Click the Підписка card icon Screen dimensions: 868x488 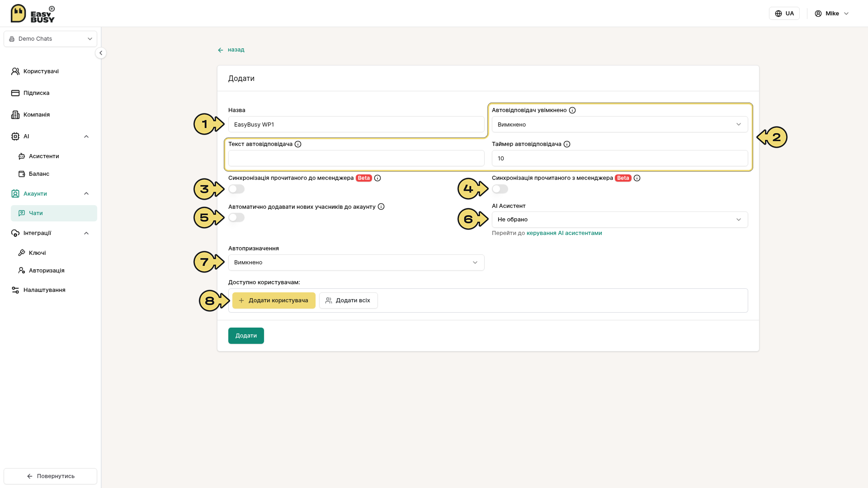click(15, 93)
